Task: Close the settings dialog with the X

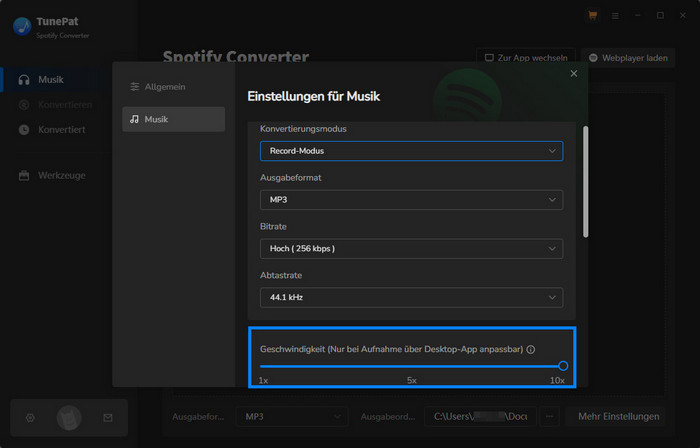Action: coord(574,74)
